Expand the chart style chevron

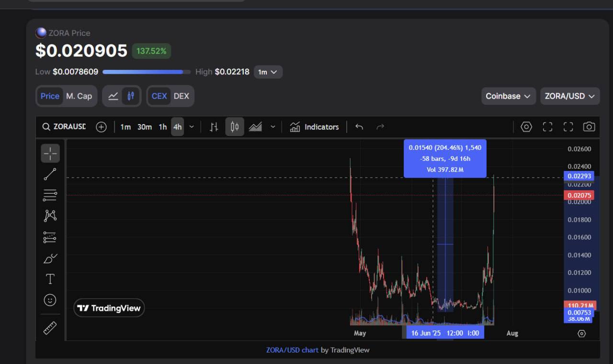click(273, 127)
